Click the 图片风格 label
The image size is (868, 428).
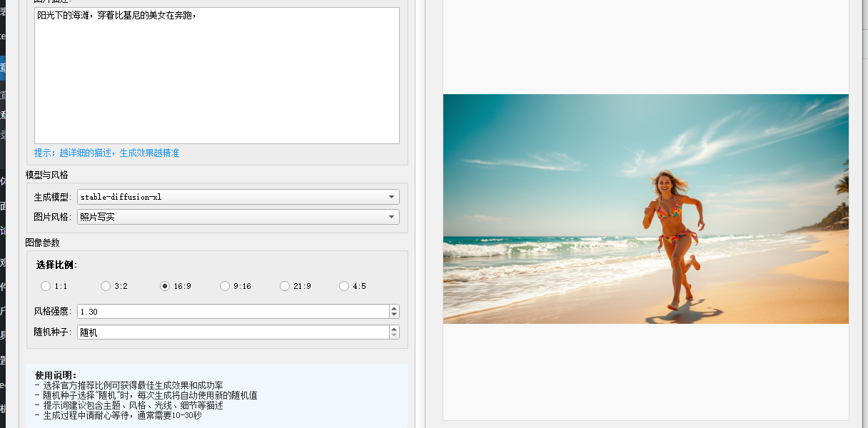[x=53, y=217]
